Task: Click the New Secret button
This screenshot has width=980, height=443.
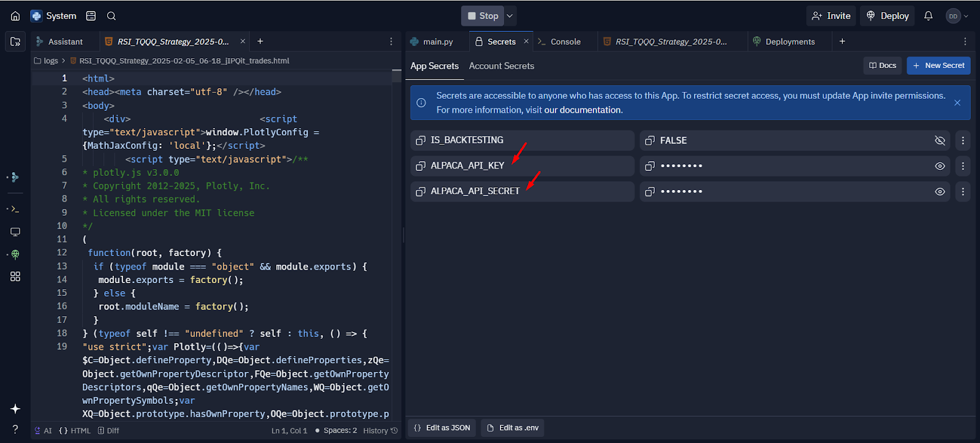Action: pos(938,66)
